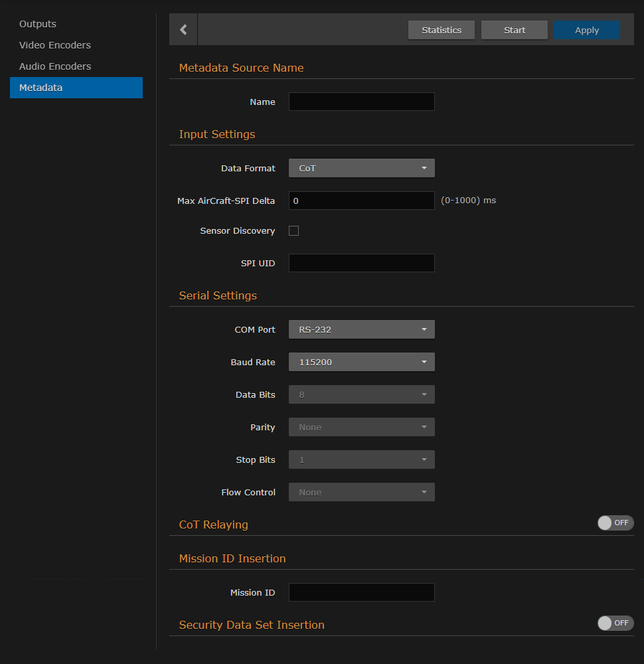
Task: Click the Name input field
Action: tap(361, 101)
